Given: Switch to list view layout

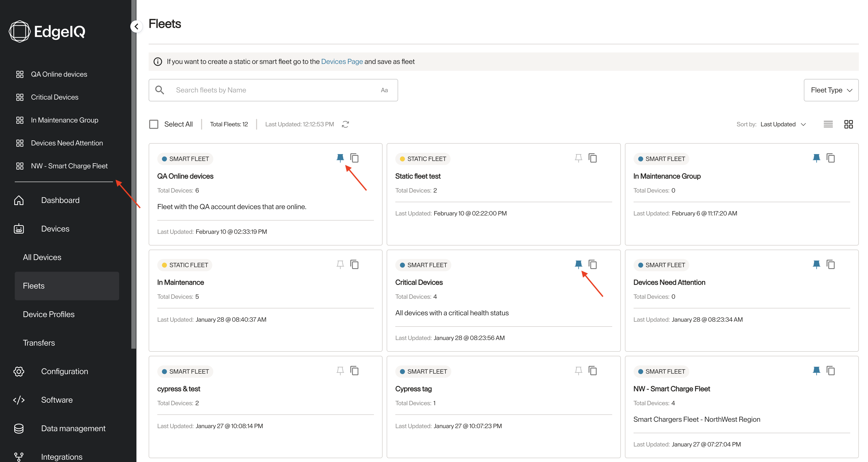Looking at the screenshot, I should [x=828, y=124].
